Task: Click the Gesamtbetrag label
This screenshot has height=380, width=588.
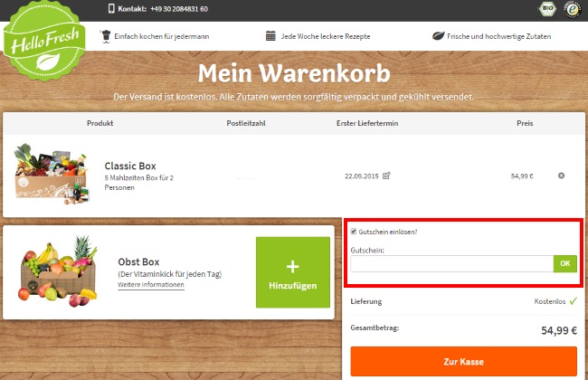Action: (x=375, y=328)
